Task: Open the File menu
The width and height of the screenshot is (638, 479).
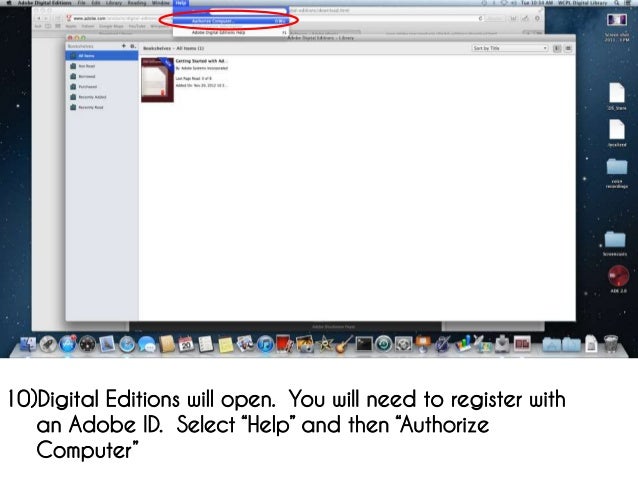Action: 81,3
